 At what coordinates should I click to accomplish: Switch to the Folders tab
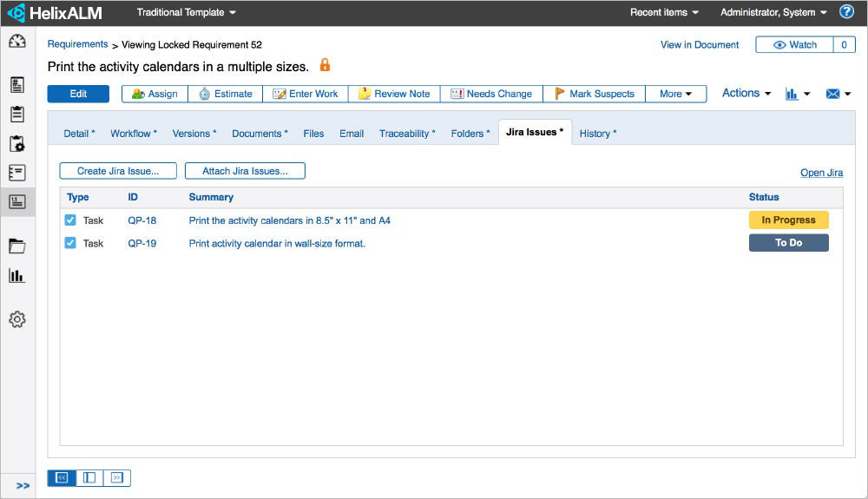470,134
